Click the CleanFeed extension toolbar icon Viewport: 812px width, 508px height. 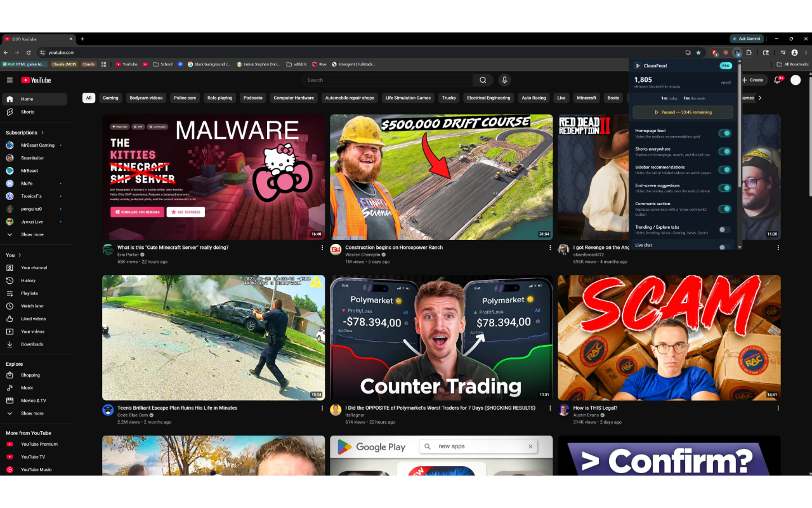point(737,53)
